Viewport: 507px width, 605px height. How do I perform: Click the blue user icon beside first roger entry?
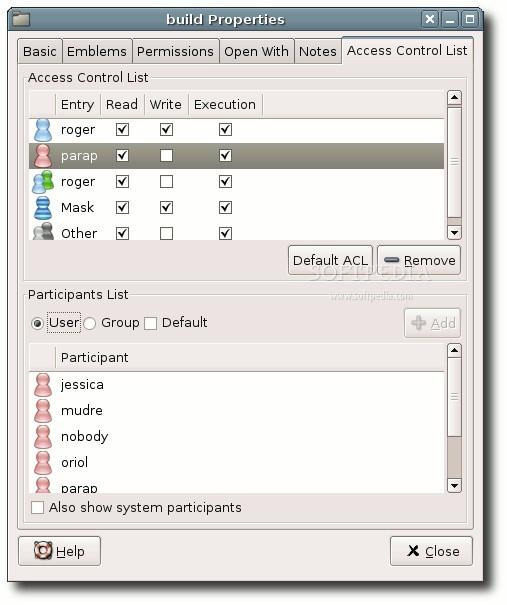click(x=43, y=130)
